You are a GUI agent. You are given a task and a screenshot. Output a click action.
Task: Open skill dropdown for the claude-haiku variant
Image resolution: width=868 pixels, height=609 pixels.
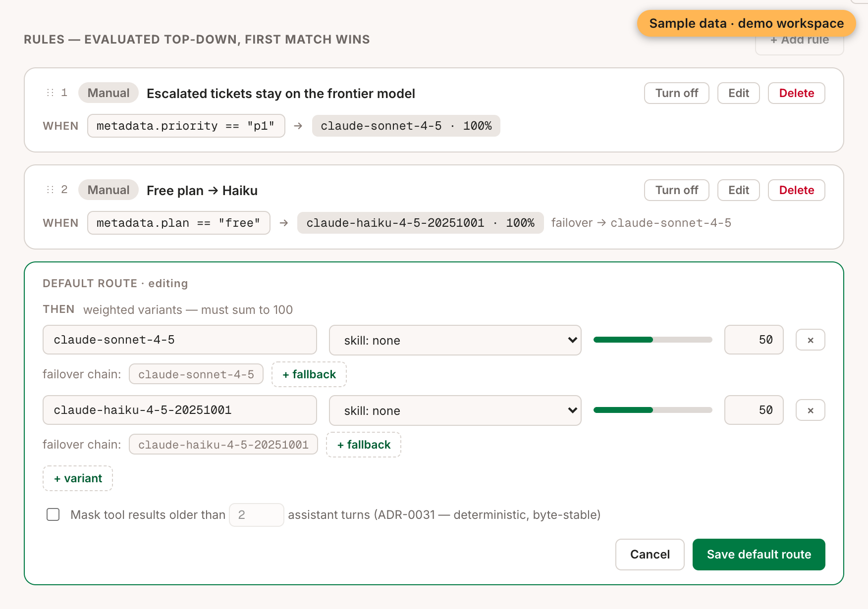(x=455, y=410)
